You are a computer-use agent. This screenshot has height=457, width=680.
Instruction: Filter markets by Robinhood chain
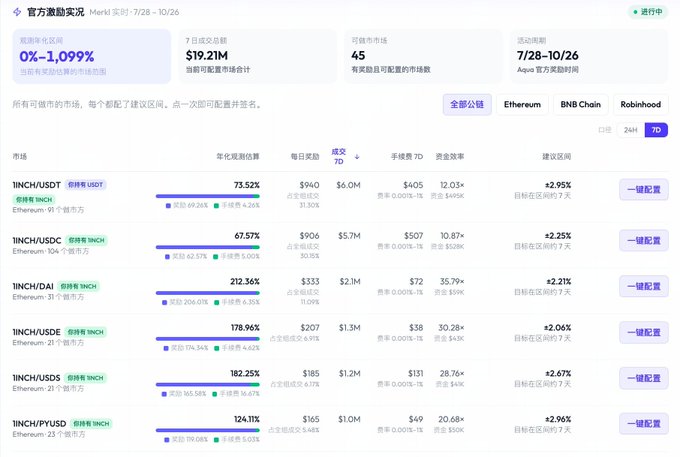[x=641, y=104]
